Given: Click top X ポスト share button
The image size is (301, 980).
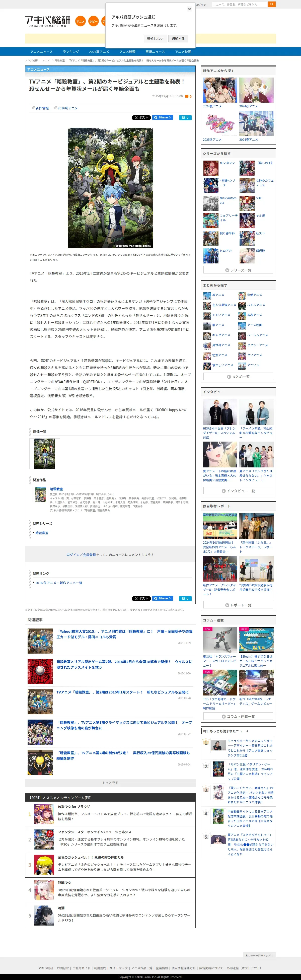Looking at the screenshot, I should pyautogui.click(x=141, y=118).
